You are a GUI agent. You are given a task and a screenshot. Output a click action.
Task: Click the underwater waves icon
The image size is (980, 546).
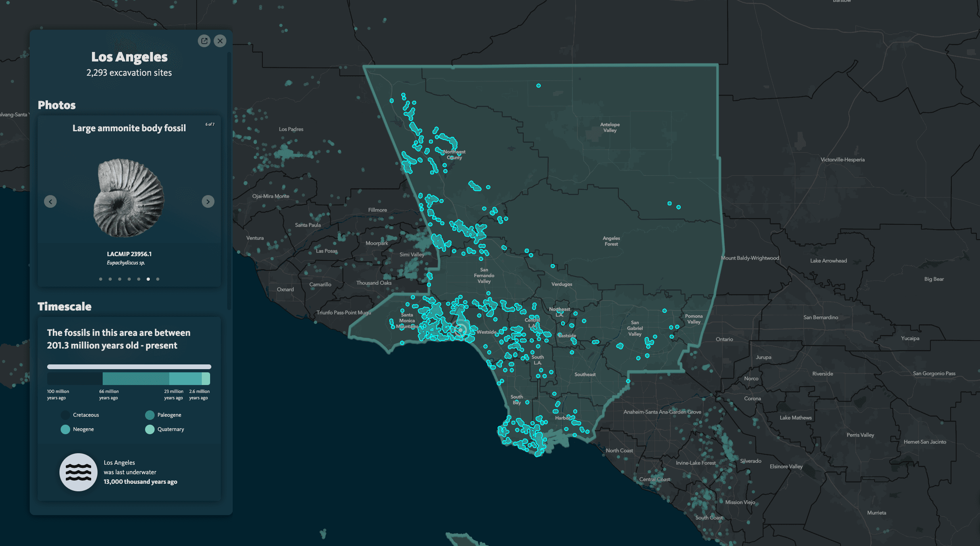pyautogui.click(x=78, y=472)
